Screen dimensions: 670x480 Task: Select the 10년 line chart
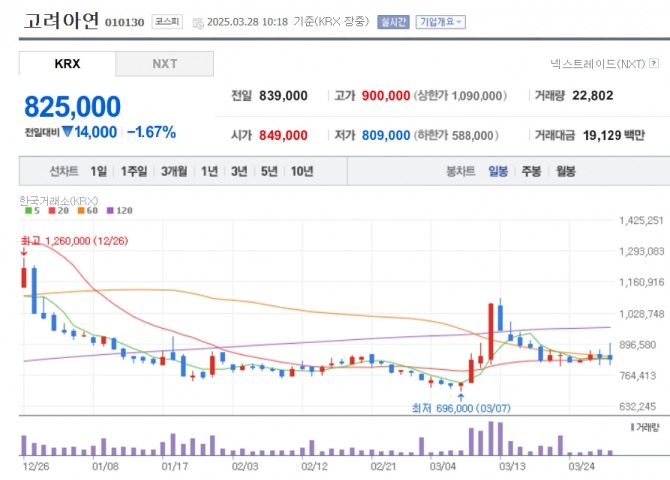click(x=302, y=171)
